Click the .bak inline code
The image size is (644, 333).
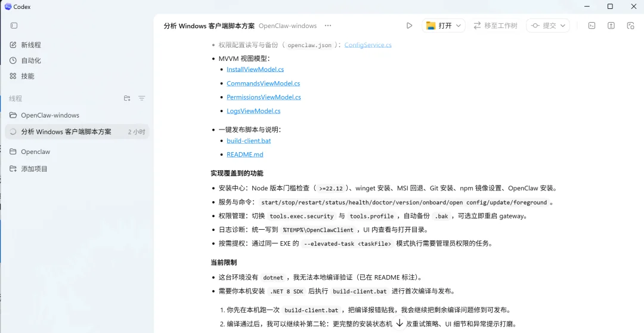pos(442,216)
